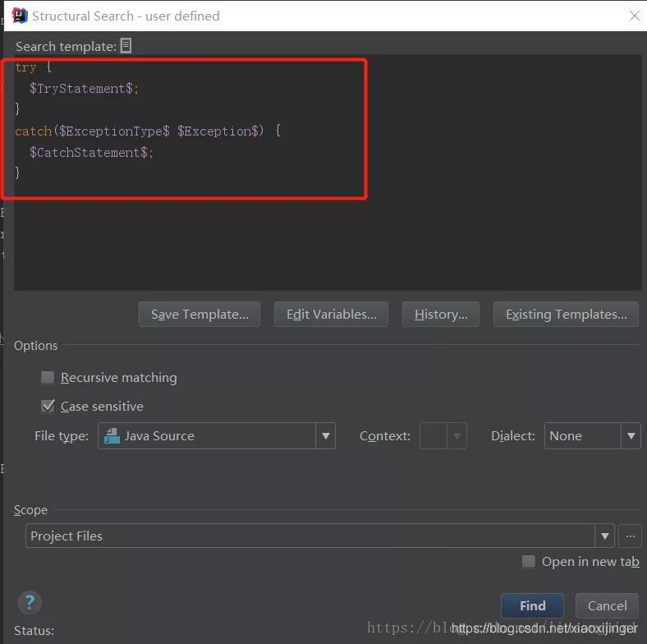Check Open in new tab
This screenshot has width=647, height=644.
[529, 561]
